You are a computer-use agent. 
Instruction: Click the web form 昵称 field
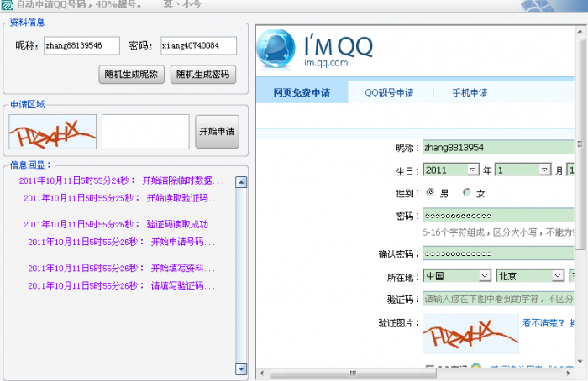click(x=498, y=147)
